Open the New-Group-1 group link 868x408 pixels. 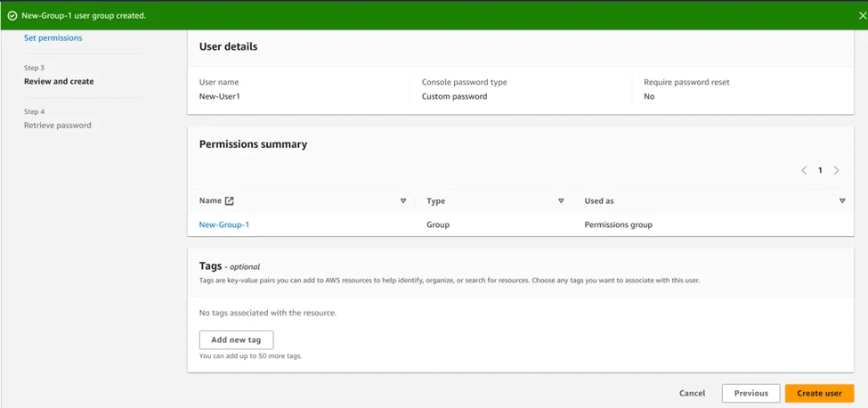[x=224, y=224]
